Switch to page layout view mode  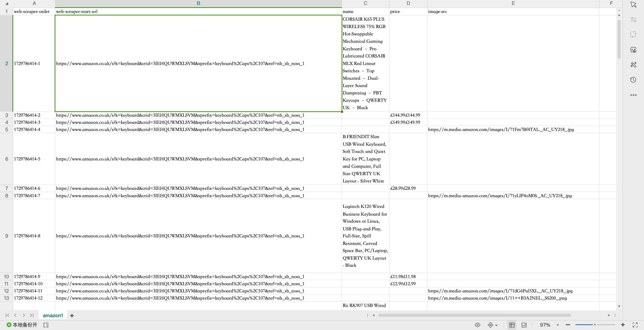[524, 325]
